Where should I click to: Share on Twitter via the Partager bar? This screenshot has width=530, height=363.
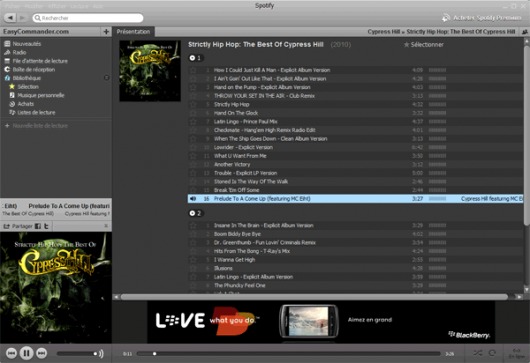click(x=47, y=226)
